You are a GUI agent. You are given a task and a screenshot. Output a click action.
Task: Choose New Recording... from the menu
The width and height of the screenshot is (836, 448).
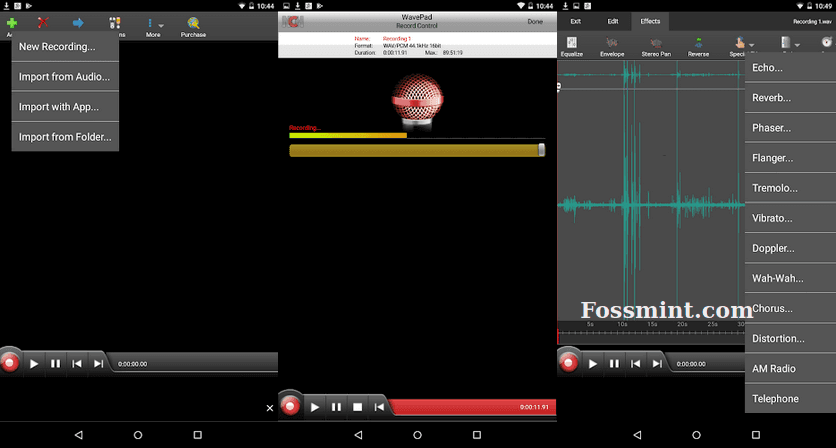click(x=57, y=47)
